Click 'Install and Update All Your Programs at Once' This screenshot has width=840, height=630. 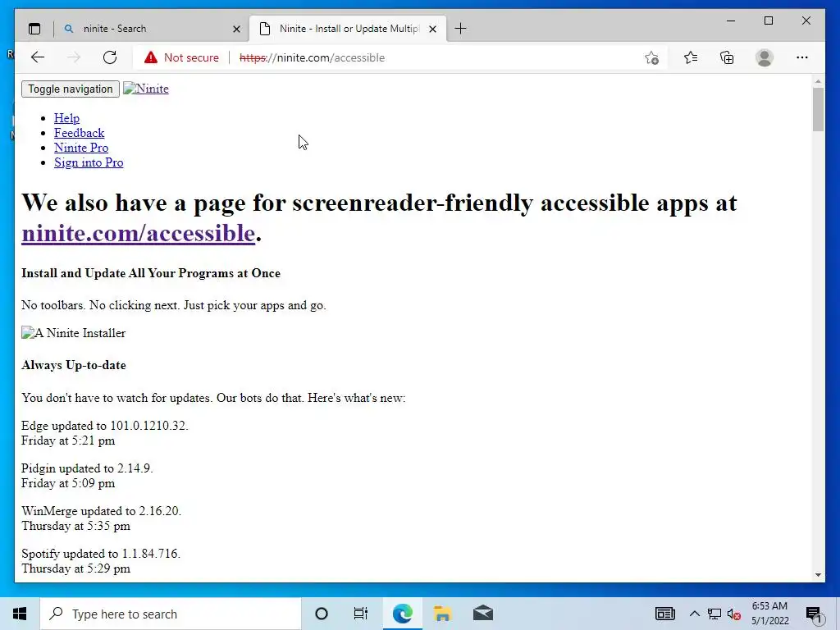coord(151,273)
